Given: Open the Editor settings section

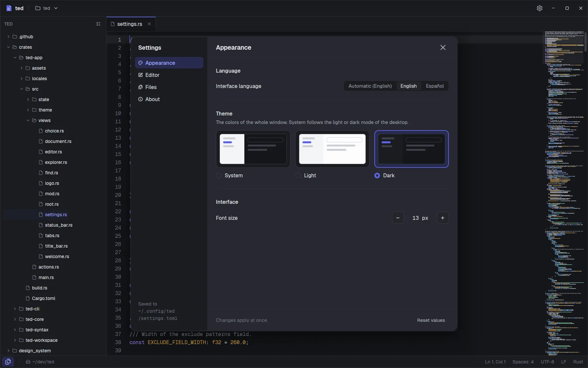Looking at the screenshot, I should click(x=169, y=75).
